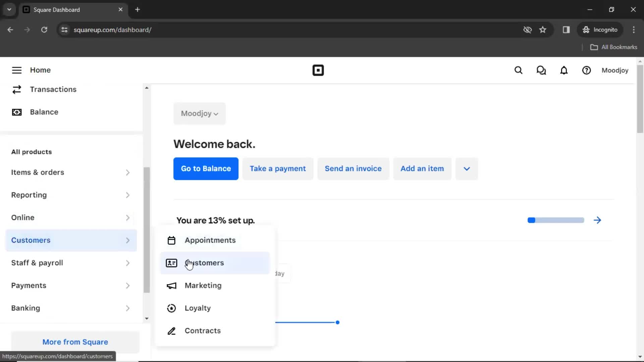Open Moodjoy account menu in header
The height and width of the screenshot is (362, 644).
(x=615, y=70)
